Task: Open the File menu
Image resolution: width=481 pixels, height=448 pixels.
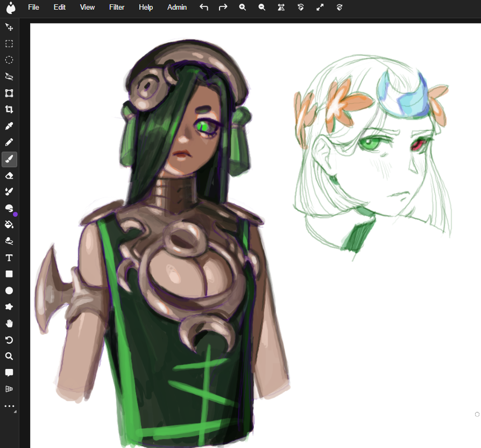Action: pyautogui.click(x=33, y=8)
